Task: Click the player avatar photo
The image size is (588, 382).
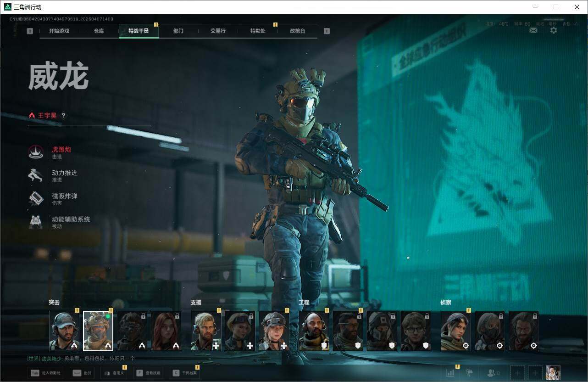Action: (x=553, y=373)
